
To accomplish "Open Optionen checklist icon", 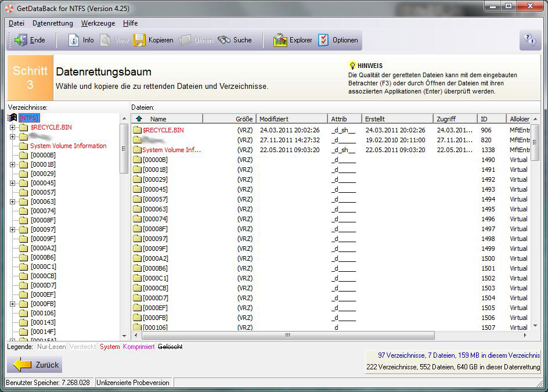I will point(323,40).
